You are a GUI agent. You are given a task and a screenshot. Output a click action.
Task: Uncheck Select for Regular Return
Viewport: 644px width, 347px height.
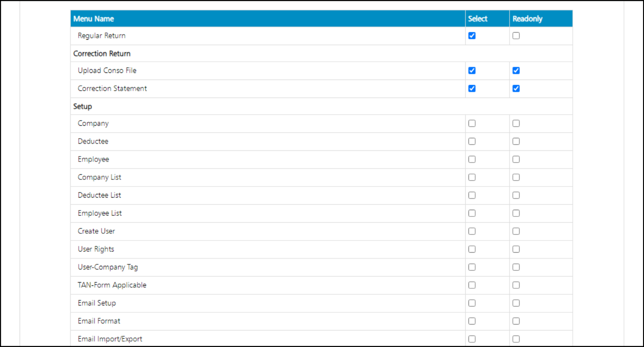click(x=472, y=35)
